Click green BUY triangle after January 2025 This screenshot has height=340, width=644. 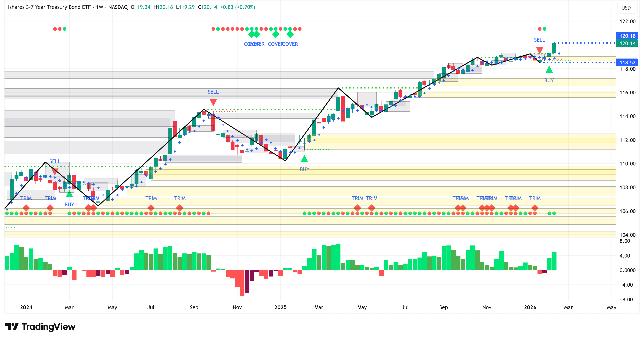[x=304, y=159]
